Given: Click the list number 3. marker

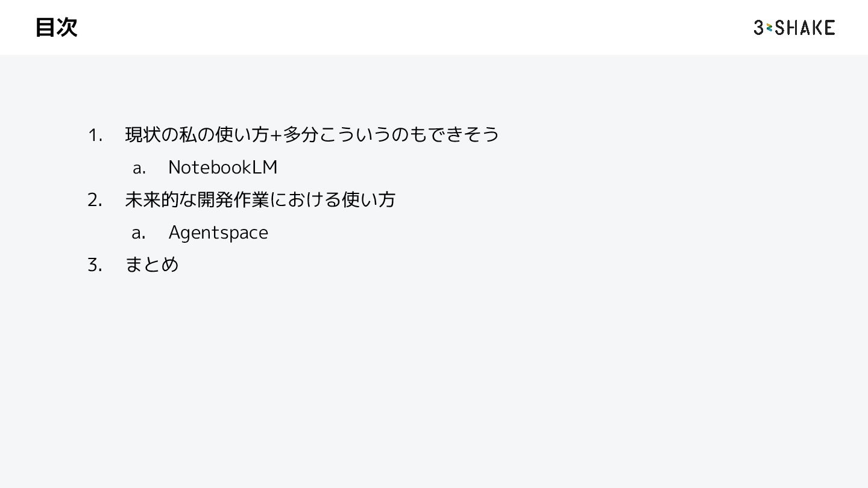Looking at the screenshot, I should click(95, 265).
